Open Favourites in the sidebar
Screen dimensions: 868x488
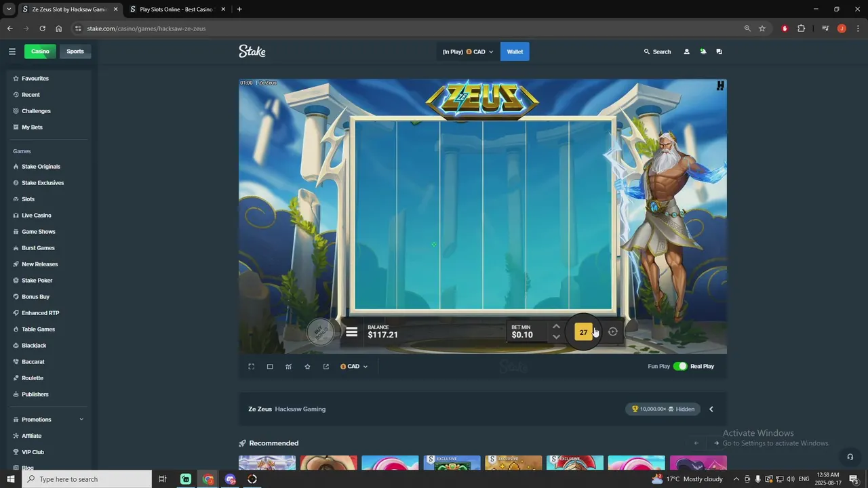coord(47,79)
